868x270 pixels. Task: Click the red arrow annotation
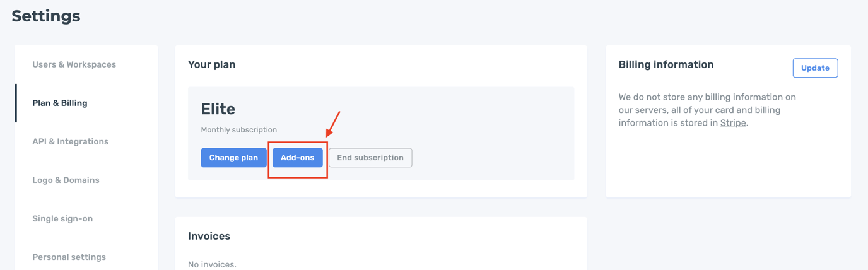(x=333, y=124)
